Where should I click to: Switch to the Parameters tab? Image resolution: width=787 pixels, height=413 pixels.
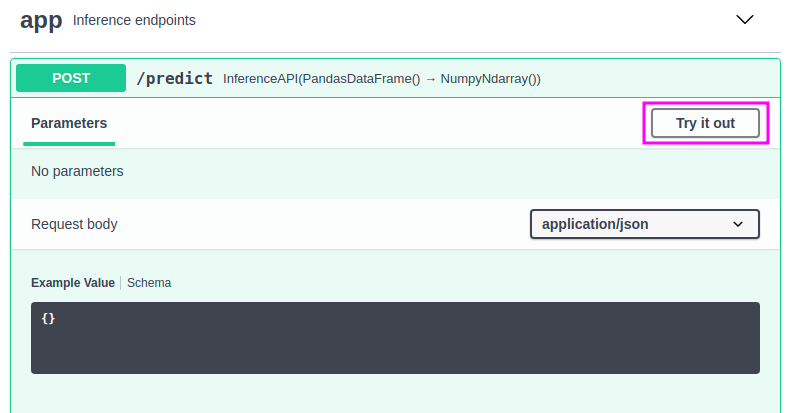click(69, 123)
